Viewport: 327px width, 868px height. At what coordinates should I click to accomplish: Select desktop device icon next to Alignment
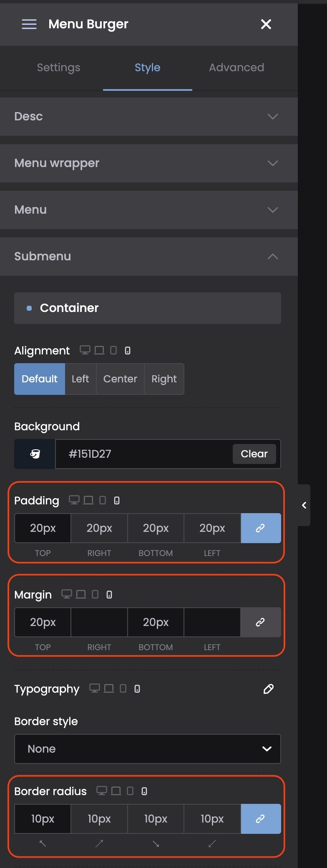85,350
